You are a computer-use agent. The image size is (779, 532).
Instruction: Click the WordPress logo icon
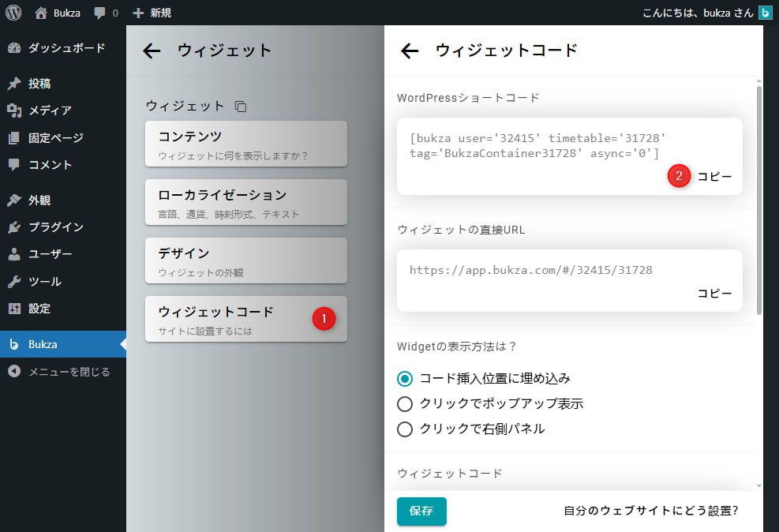13,13
